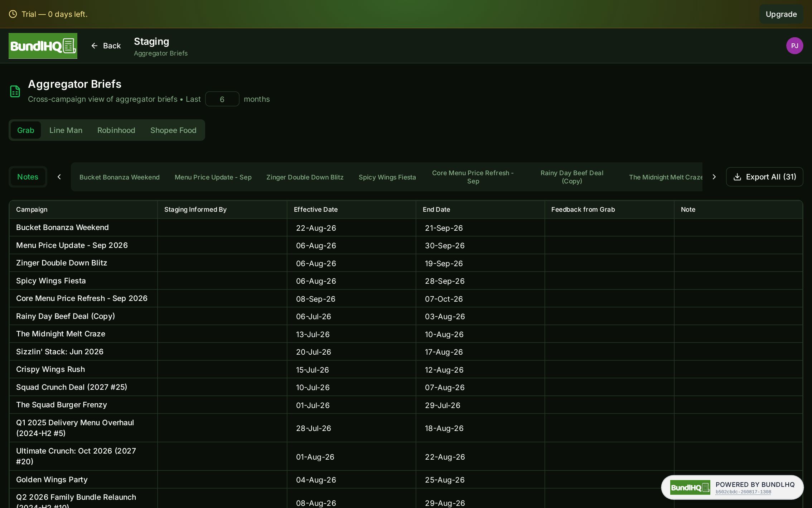Click Export All (31) button
Screen dimensions: 812x508
coord(764,177)
